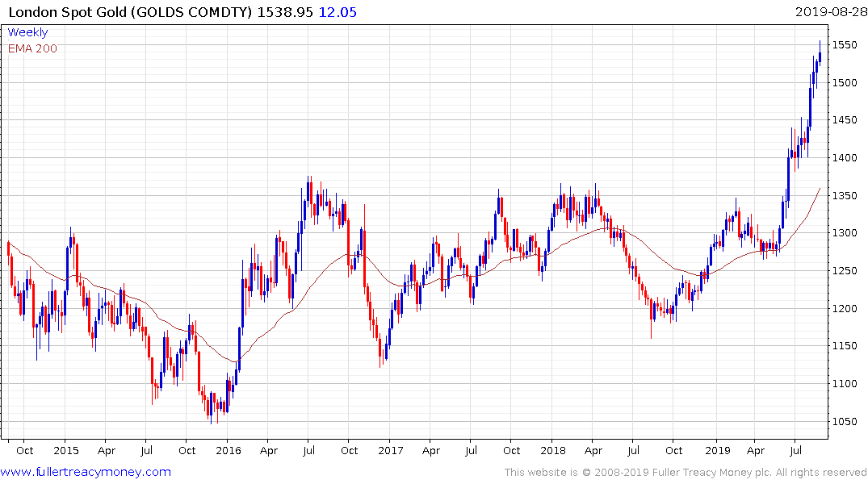Open the www.fullertreacymoney.com link
Viewport: 868px width, 484px height.
coord(86,472)
